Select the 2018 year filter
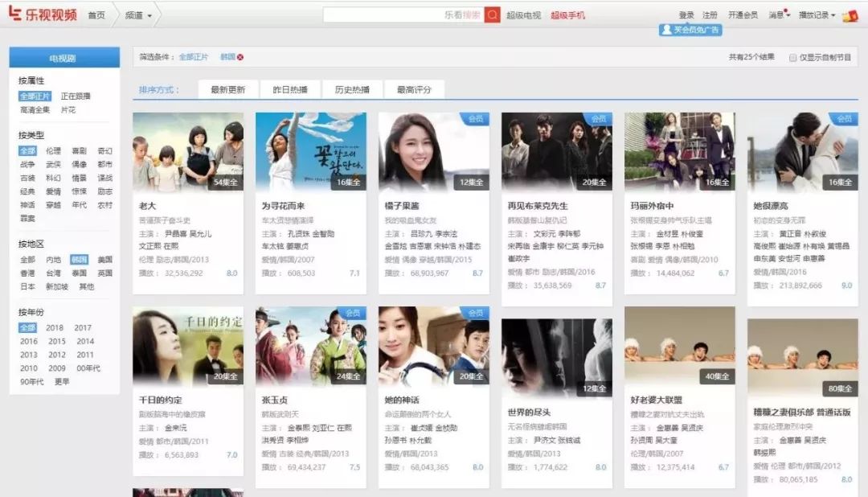This screenshot has height=497, width=868. (55, 328)
